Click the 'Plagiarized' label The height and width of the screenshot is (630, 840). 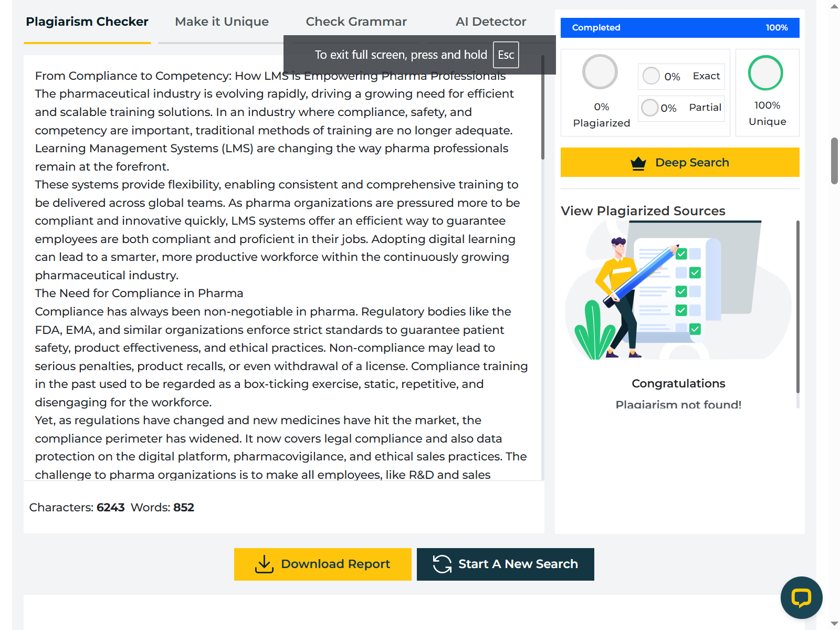(x=601, y=123)
